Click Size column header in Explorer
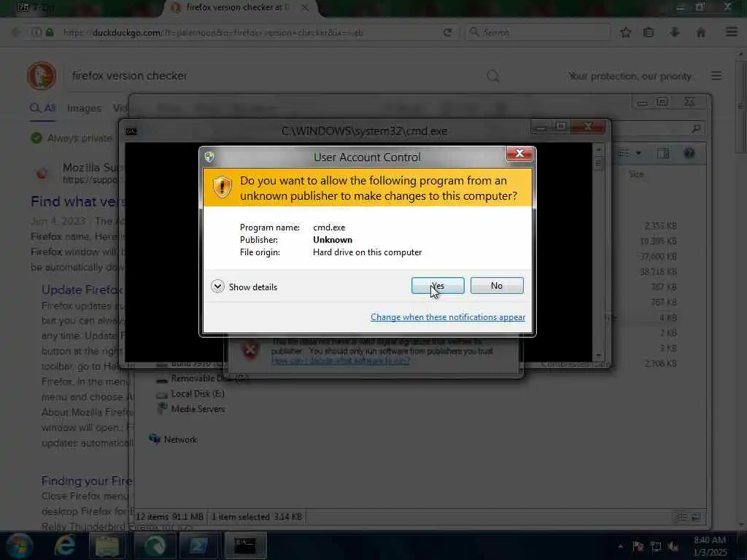 tap(636, 174)
